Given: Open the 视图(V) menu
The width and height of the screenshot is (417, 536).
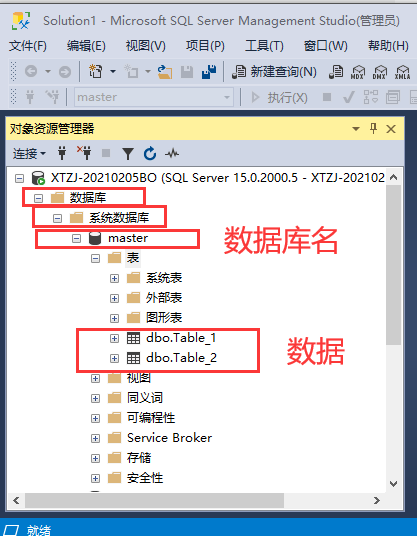Looking at the screenshot, I should [146, 45].
